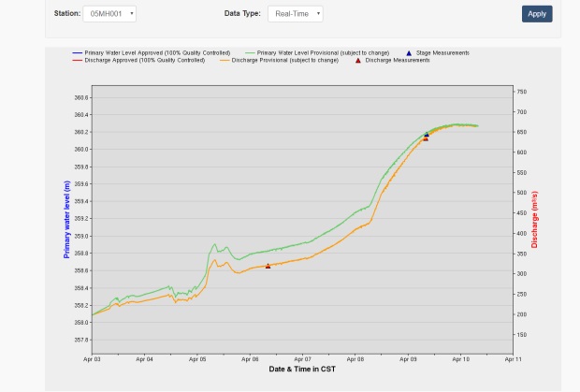Click the 'Primary water level (m)' axis title
580x392 pixels.
(x=66, y=220)
